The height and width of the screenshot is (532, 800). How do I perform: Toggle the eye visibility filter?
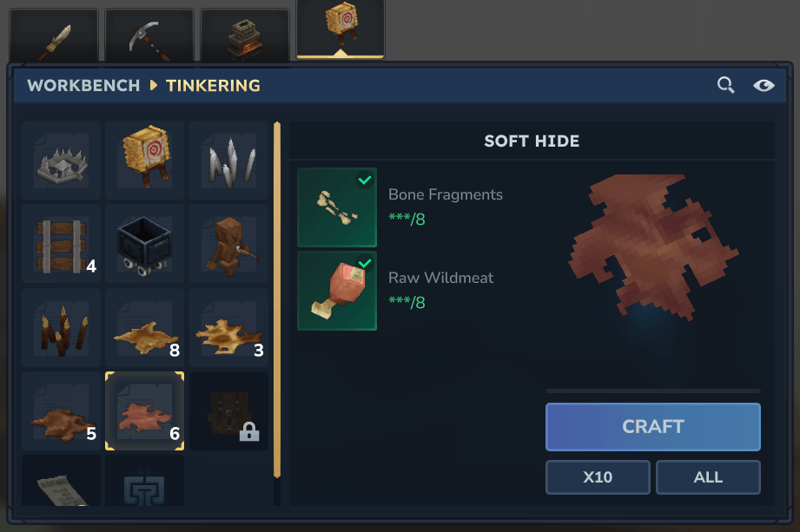click(764, 85)
